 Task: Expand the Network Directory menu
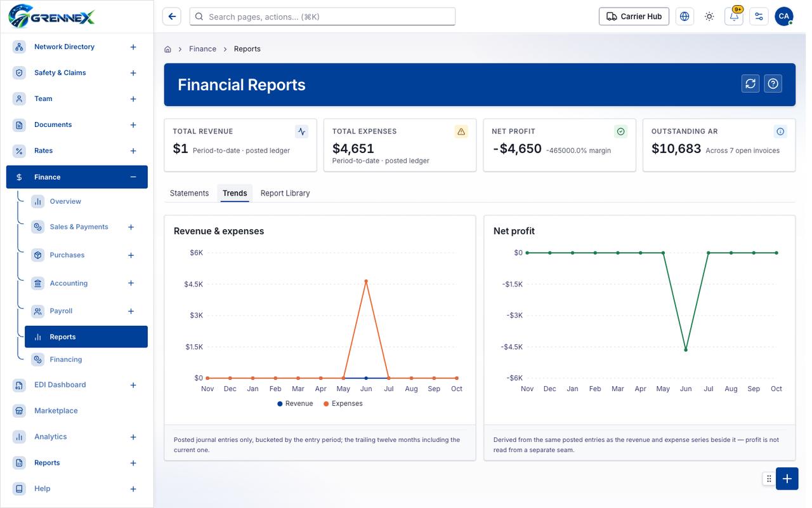click(133, 47)
